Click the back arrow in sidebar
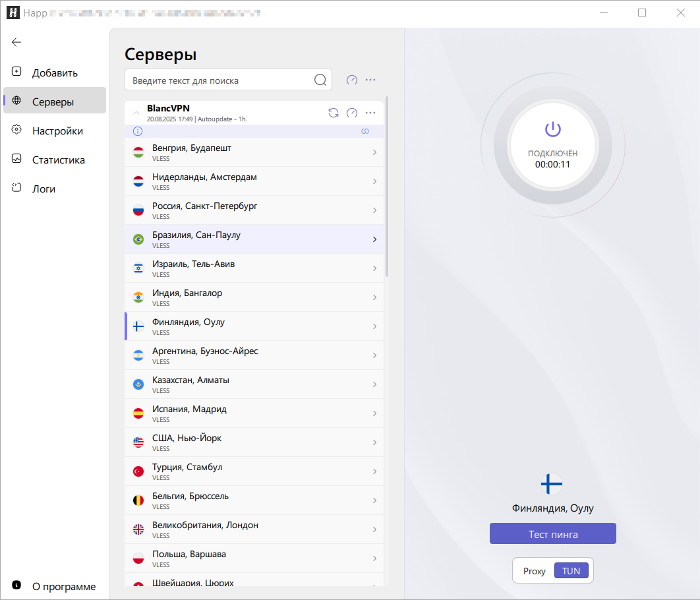This screenshot has width=700, height=600. (16, 42)
